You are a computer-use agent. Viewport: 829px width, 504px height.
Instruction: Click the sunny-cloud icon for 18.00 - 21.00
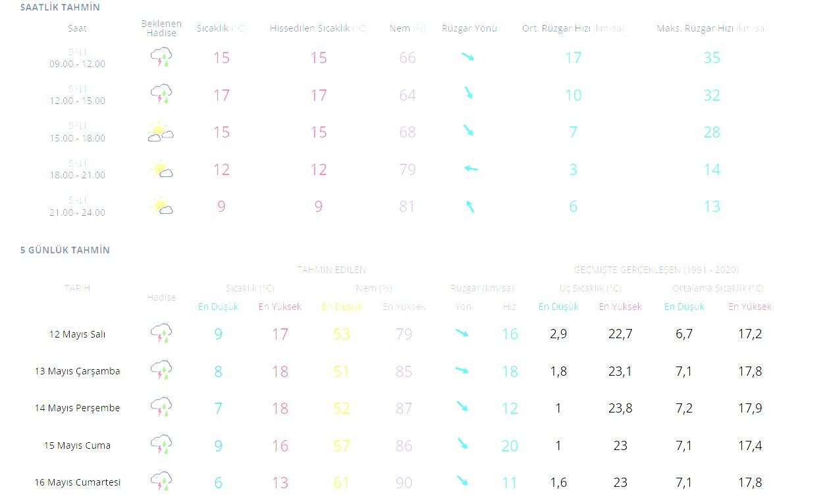click(x=161, y=169)
